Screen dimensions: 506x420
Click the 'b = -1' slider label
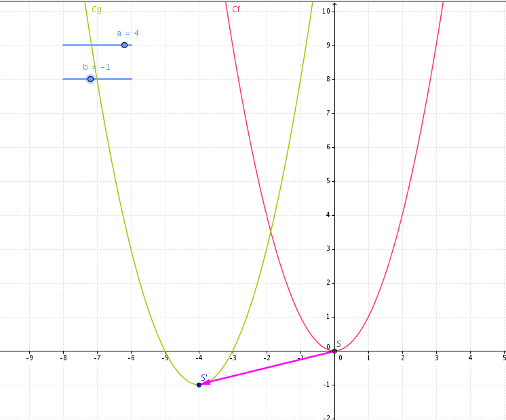click(x=96, y=67)
